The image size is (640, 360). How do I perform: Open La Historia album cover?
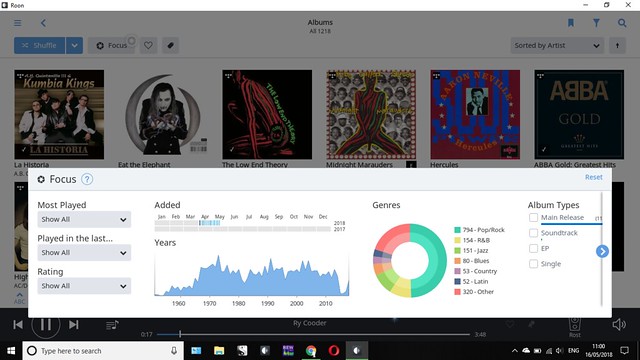point(59,114)
